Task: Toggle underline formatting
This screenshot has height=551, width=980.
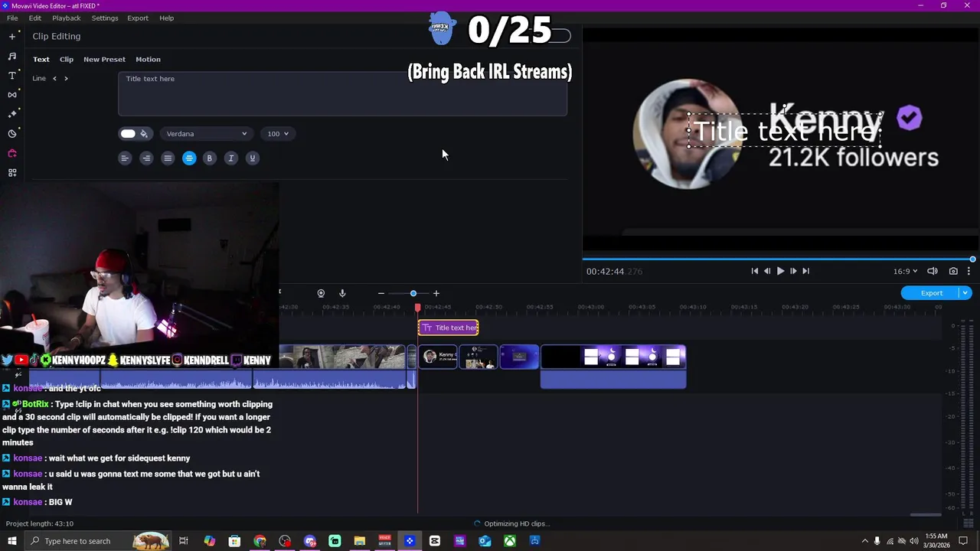Action: [252, 158]
